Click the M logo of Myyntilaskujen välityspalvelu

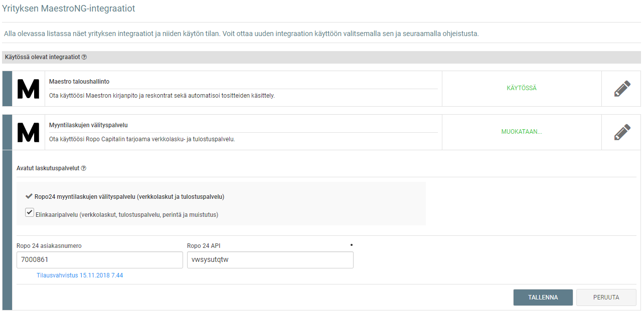28,132
